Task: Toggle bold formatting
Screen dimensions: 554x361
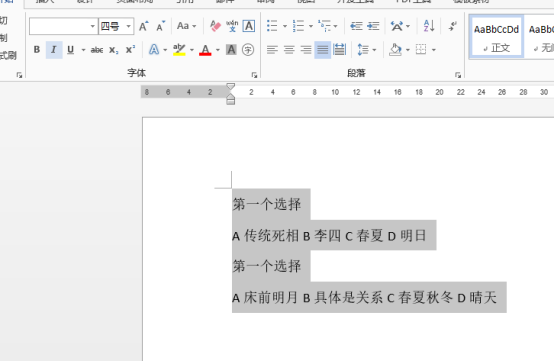Action: pos(37,50)
